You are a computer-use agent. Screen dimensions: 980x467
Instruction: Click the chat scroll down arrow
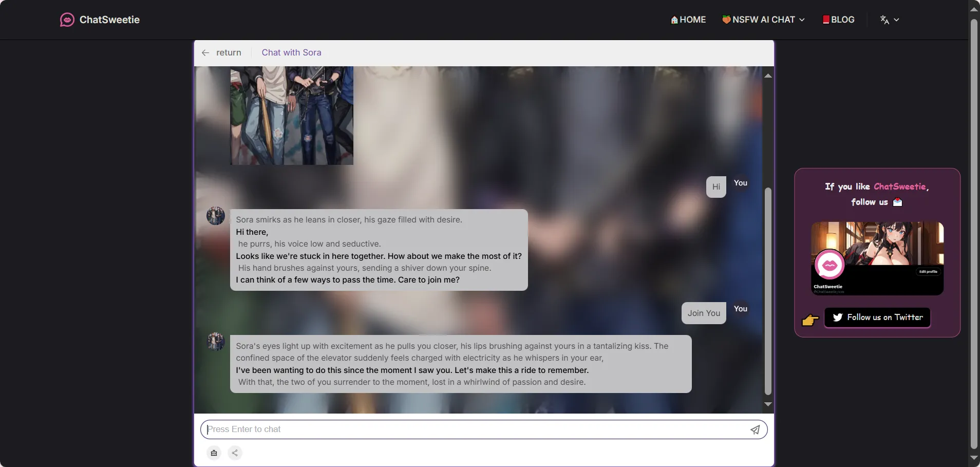(768, 404)
